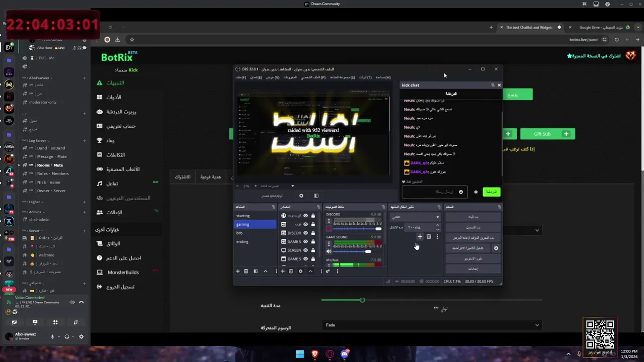Collapse the Log Server category in Discord

[x=37, y=141]
